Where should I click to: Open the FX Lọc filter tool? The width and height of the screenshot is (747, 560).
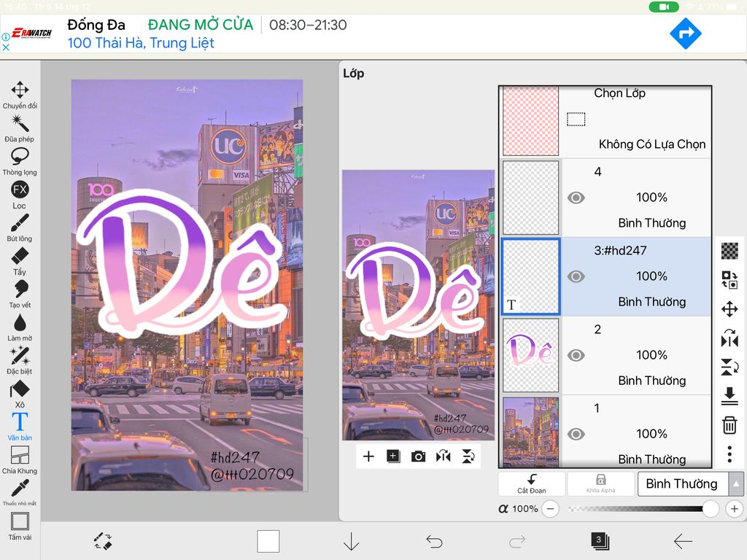(x=20, y=195)
